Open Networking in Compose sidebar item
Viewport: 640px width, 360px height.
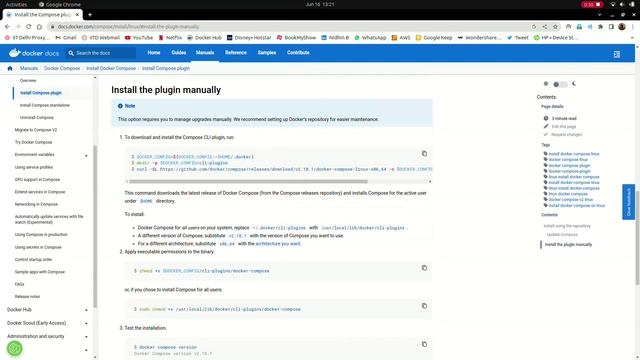[36, 204]
